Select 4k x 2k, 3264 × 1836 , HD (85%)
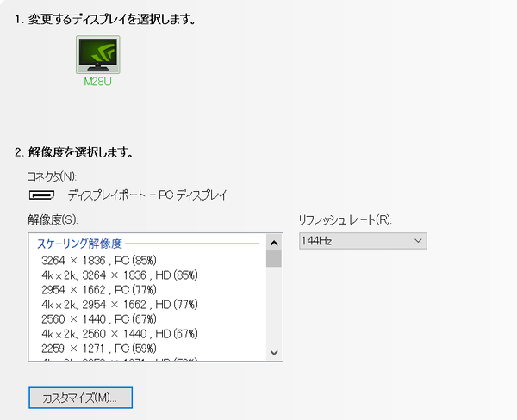 (x=120, y=275)
